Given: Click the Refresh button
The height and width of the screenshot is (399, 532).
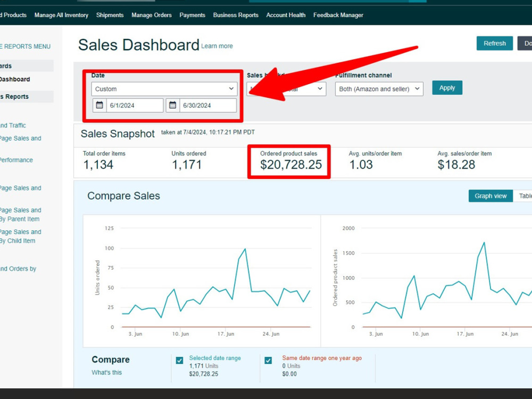Looking at the screenshot, I should point(495,44).
